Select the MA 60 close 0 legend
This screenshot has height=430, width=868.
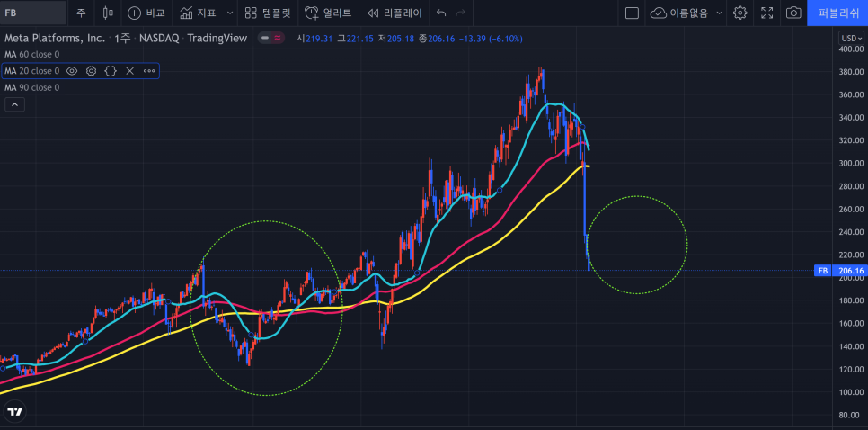point(32,54)
